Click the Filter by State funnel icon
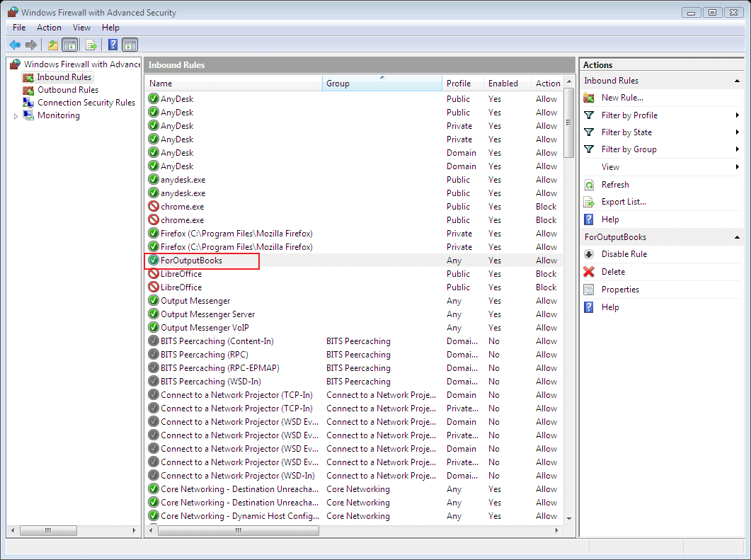Viewport: 751px width, 560px height. tap(589, 132)
